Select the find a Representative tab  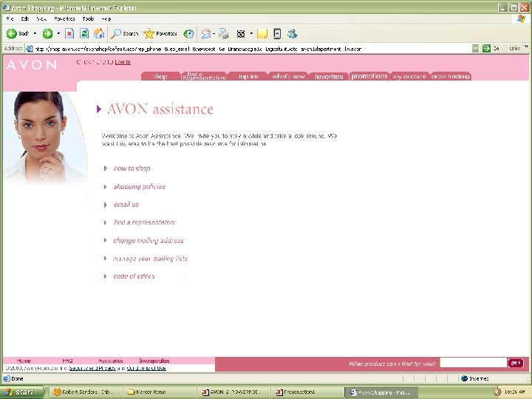point(204,76)
